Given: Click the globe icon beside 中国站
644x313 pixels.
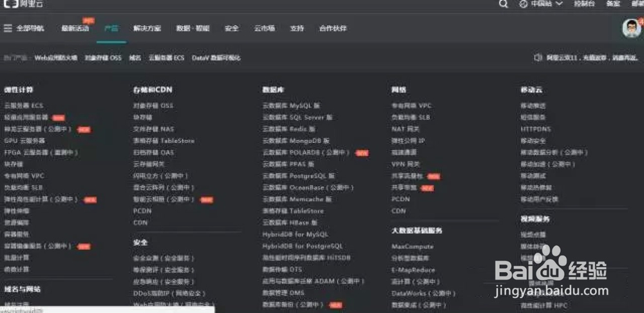Looking at the screenshot, I should (x=523, y=4).
